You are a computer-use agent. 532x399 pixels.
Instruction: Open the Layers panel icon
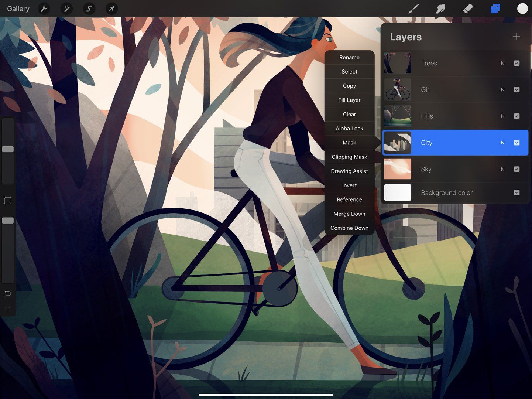coord(495,8)
